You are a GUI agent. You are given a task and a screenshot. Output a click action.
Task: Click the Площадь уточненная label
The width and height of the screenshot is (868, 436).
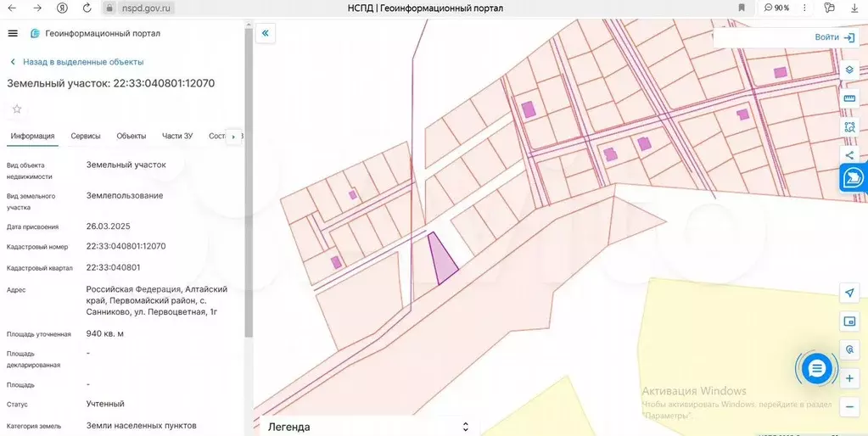click(x=39, y=334)
